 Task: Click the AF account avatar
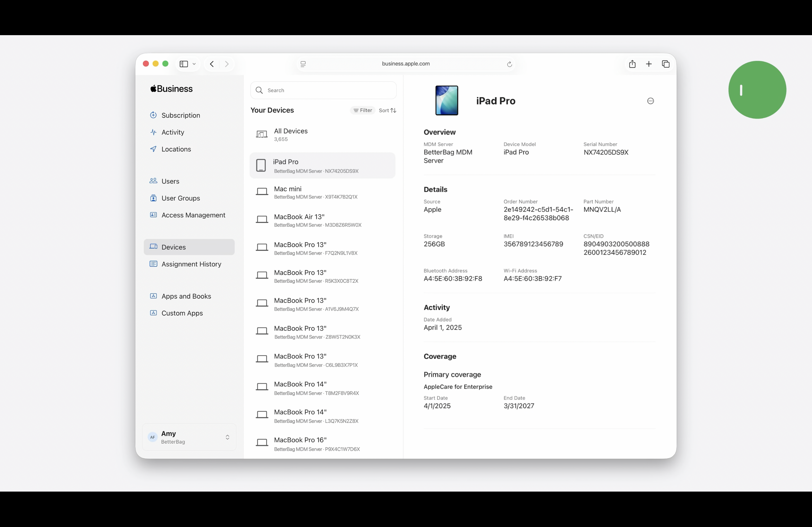(x=153, y=437)
